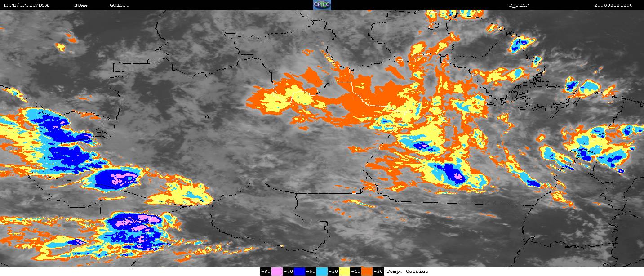This screenshot has width=644, height=276.
Task: Click the -60 legend value
Action: coord(311,272)
